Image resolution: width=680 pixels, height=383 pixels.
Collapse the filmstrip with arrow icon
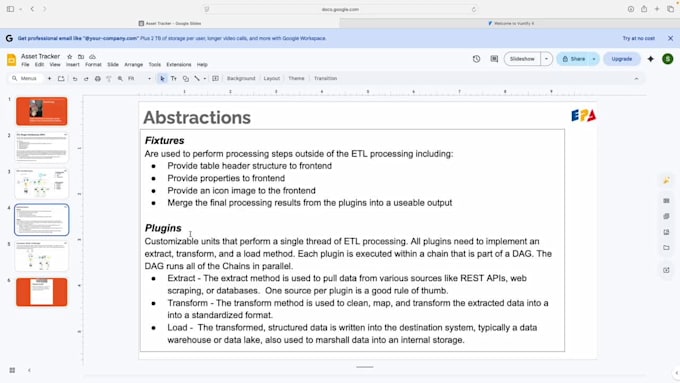pyautogui.click(x=29, y=370)
